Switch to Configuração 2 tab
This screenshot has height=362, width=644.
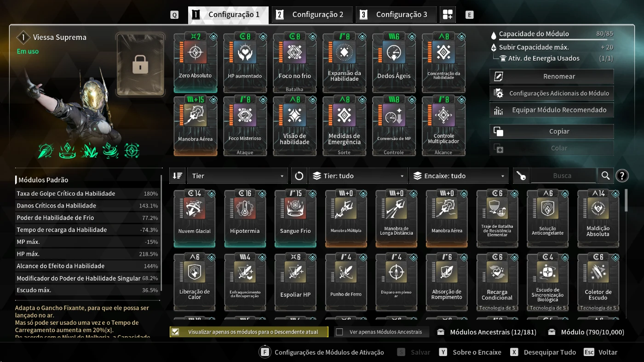point(312,15)
